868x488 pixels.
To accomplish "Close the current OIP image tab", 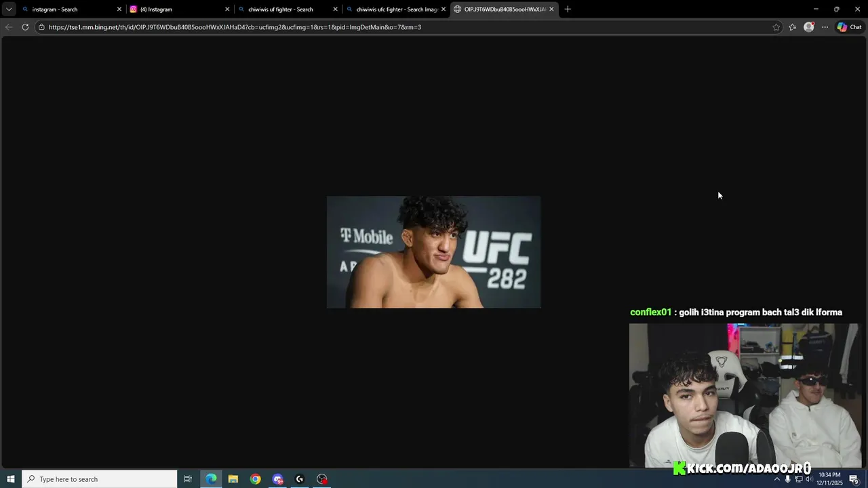I will click(x=551, y=9).
